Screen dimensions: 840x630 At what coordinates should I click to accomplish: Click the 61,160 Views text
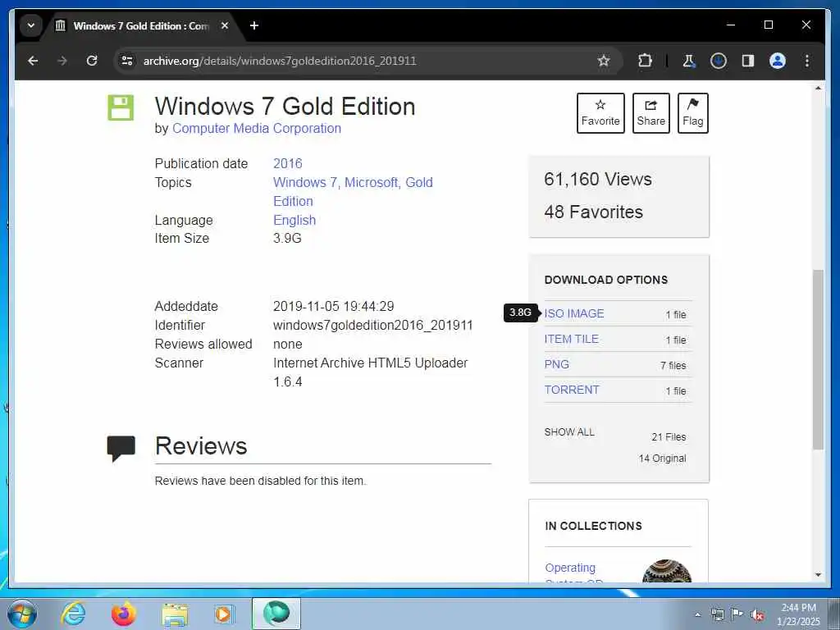[598, 179]
